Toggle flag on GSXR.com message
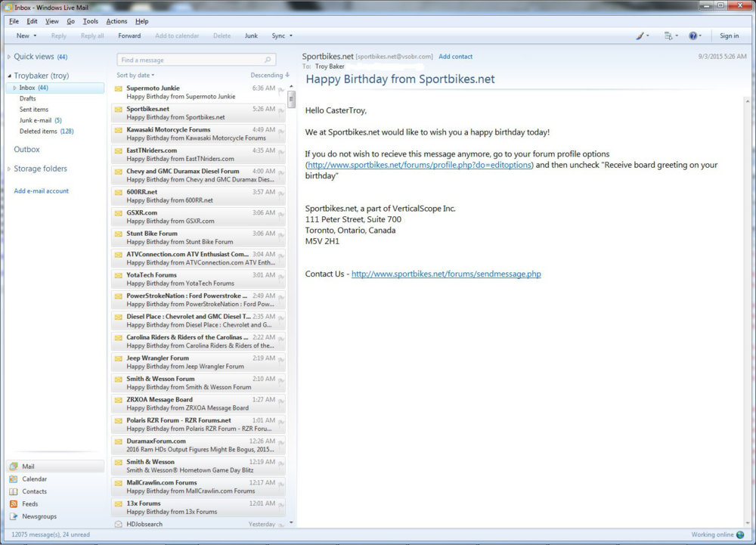Viewport: 756px width, 545px height. click(281, 215)
